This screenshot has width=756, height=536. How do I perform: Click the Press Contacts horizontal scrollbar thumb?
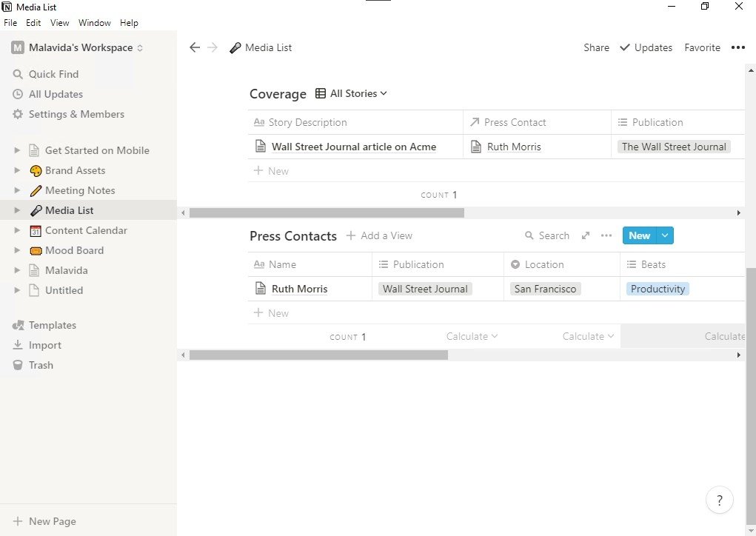point(318,355)
